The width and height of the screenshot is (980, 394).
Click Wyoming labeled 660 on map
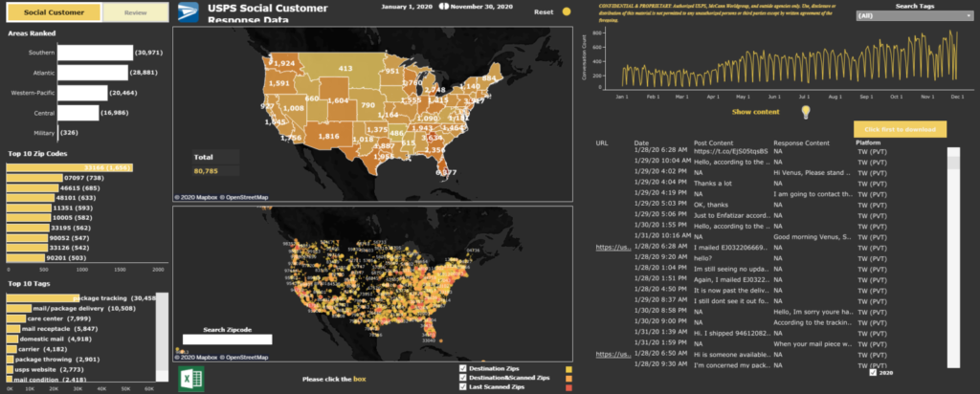tap(312, 98)
